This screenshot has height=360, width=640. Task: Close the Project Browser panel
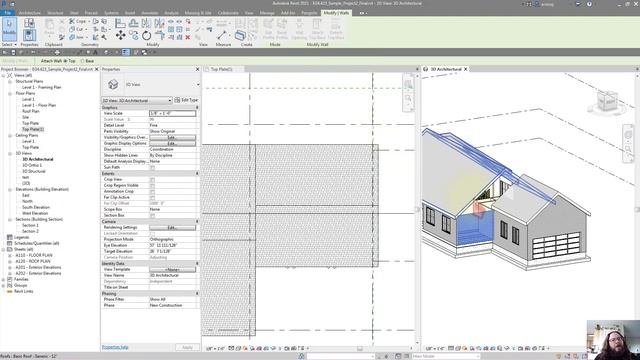pos(97,69)
